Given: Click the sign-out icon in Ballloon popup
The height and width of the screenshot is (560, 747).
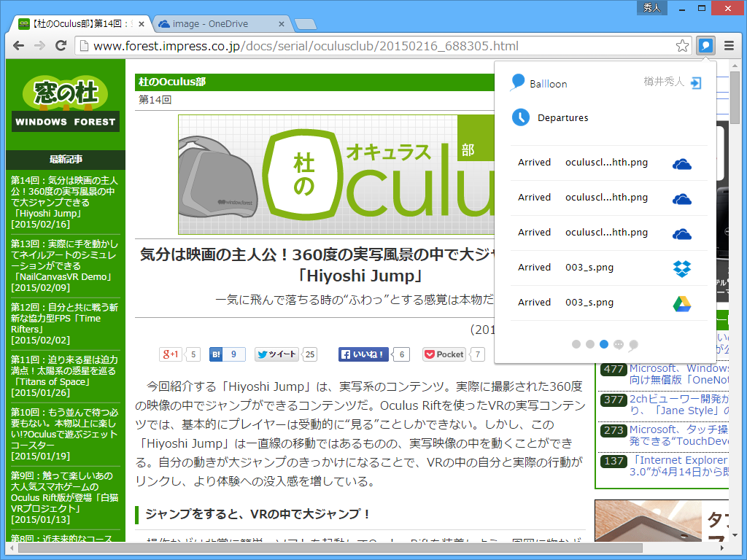Looking at the screenshot, I should [696, 83].
